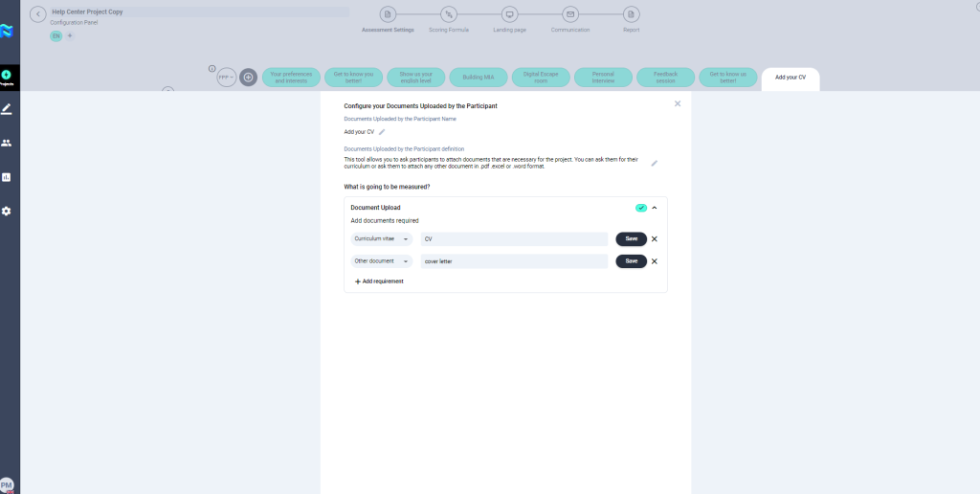Collapse the Document Upload section chevron
This screenshot has width=980, height=494.
655,208
